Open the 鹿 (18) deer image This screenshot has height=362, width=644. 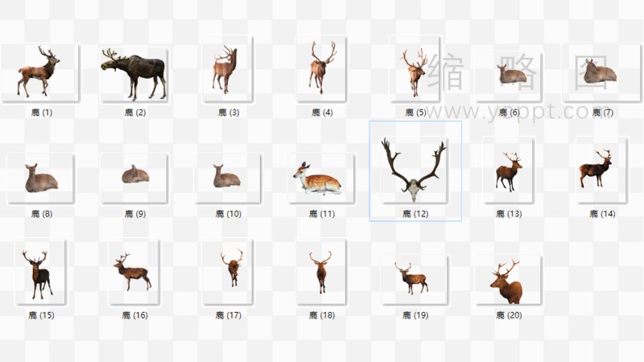pyautogui.click(x=321, y=271)
